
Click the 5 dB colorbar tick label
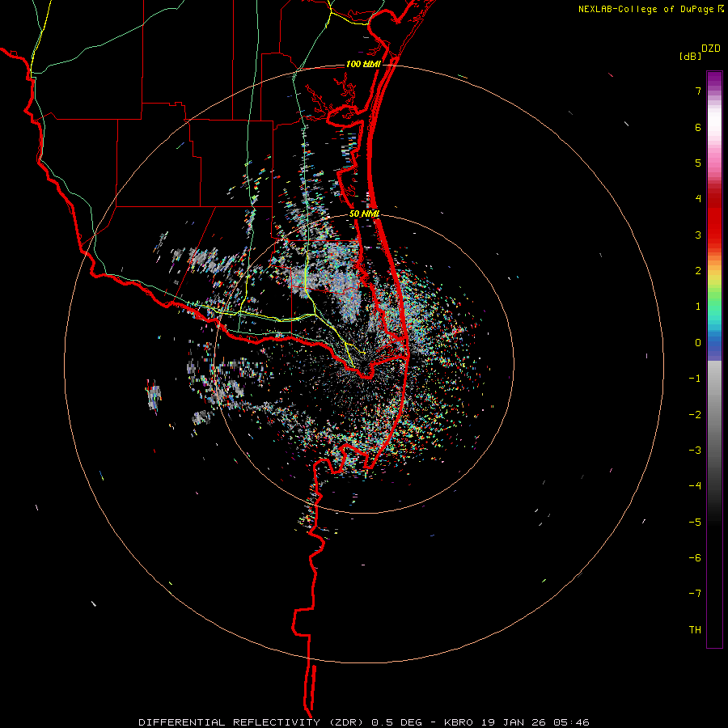tap(698, 163)
